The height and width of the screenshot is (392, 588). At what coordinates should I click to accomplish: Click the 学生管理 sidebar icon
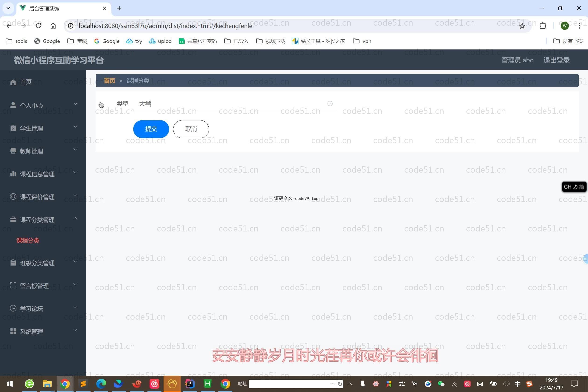pos(13,128)
